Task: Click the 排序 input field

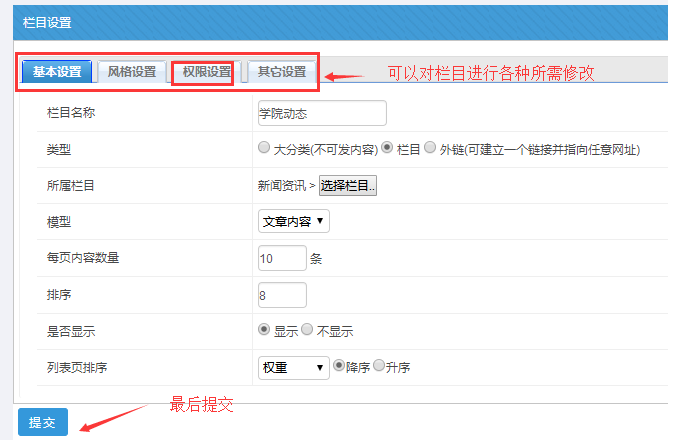Action: [x=282, y=295]
